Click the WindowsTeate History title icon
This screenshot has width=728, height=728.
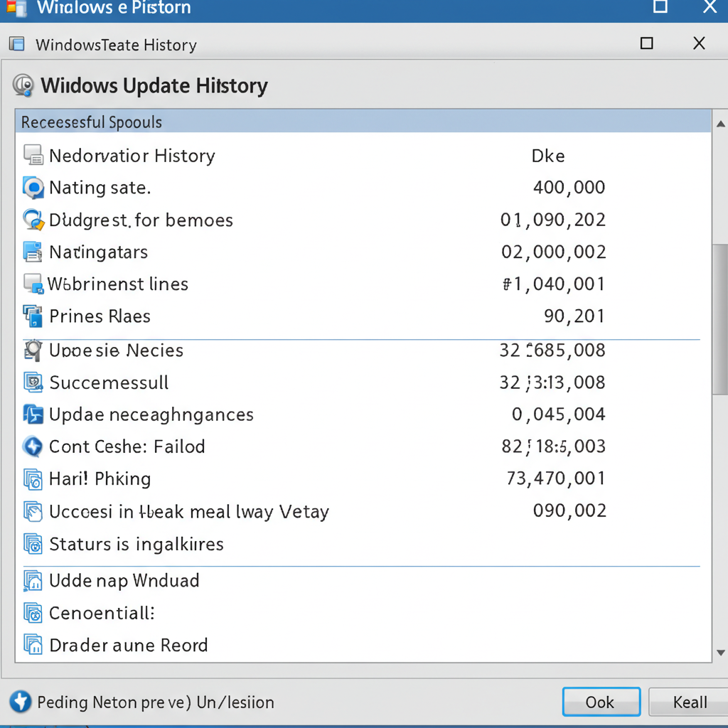[x=17, y=45]
